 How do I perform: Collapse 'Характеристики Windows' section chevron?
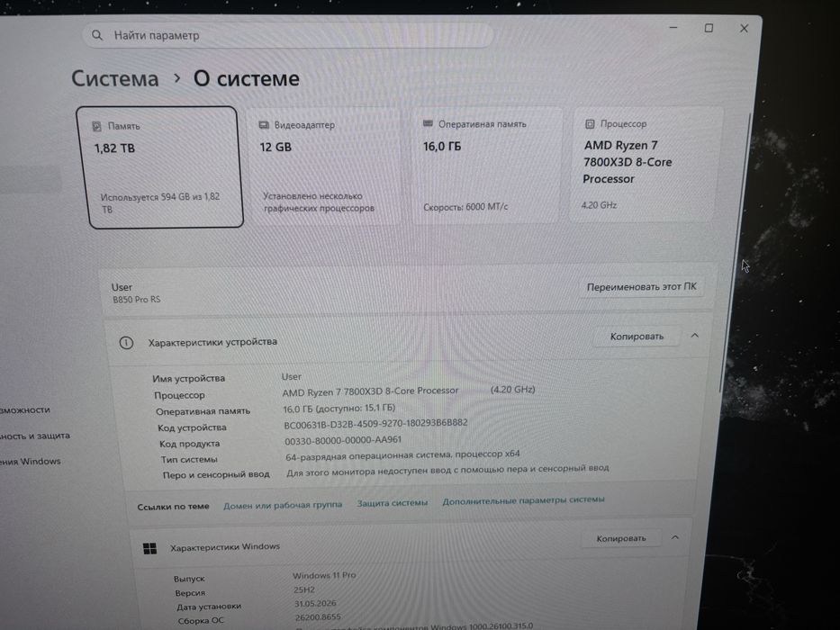[x=675, y=537]
